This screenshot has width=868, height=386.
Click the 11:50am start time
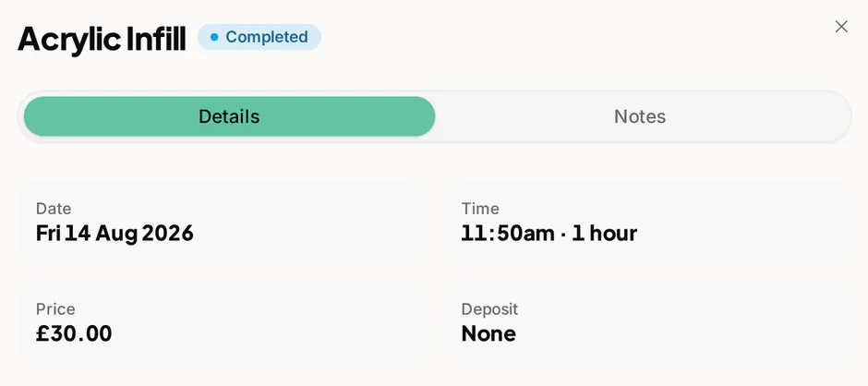pyautogui.click(x=508, y=233)
